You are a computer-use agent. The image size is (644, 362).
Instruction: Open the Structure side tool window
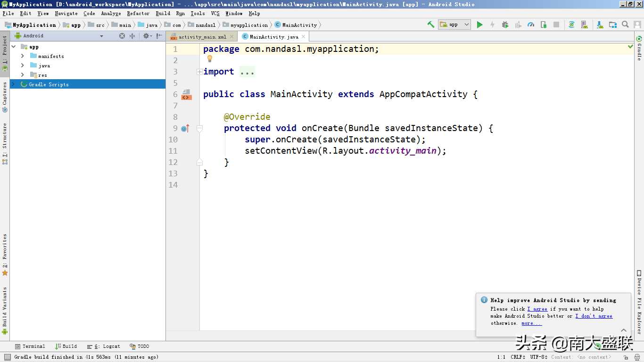click(x=5, y=144)
